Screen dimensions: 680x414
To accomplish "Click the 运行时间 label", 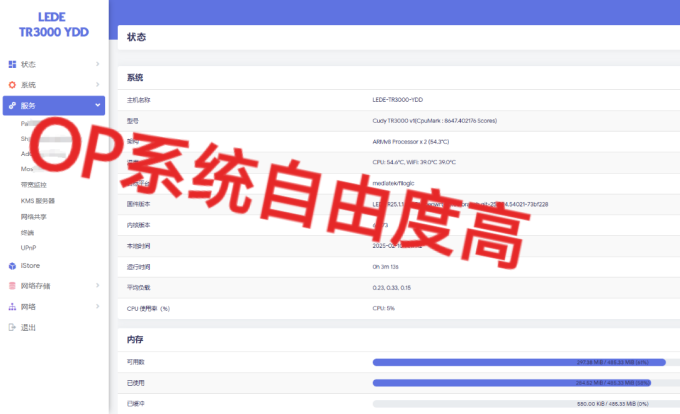I will (x=138, y=267).
